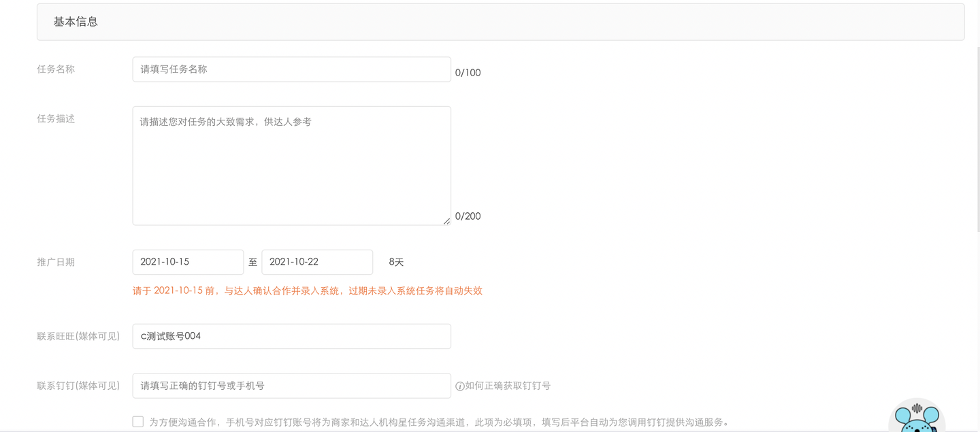Image resolution: width=980 pixels, height=432 pixels.
Task: Click the 任务名称 input field
Action: 291,69
